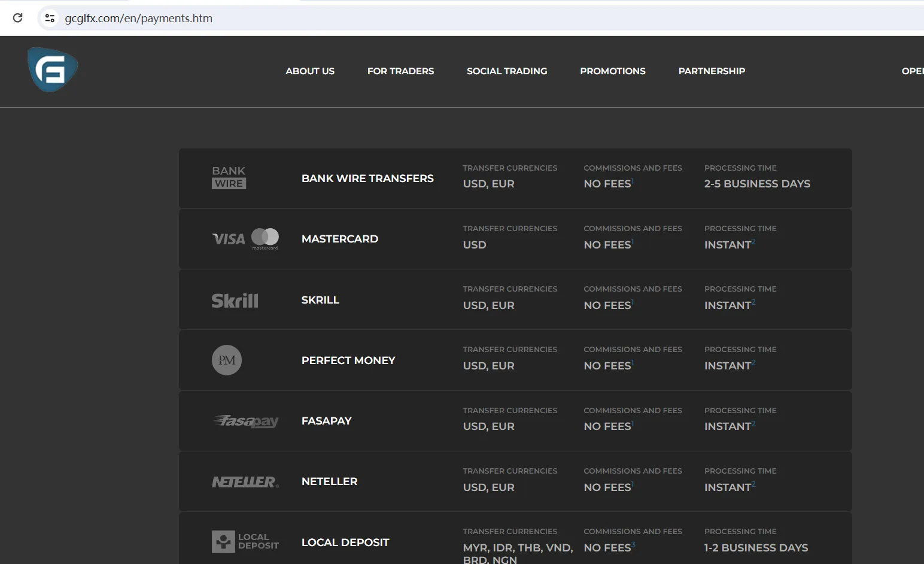Viewport: 924px width, 564px height.
Task: Open the For Traders menu
Action: [400, 71]
